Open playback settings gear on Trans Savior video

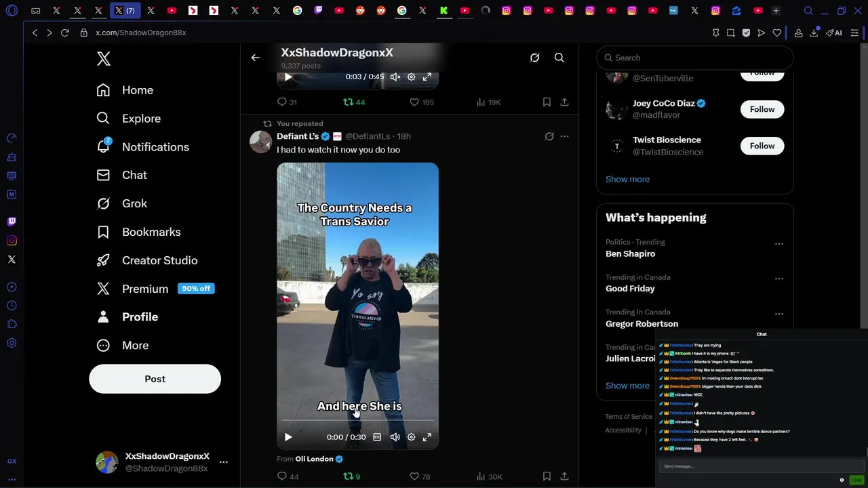click(411, 437)
